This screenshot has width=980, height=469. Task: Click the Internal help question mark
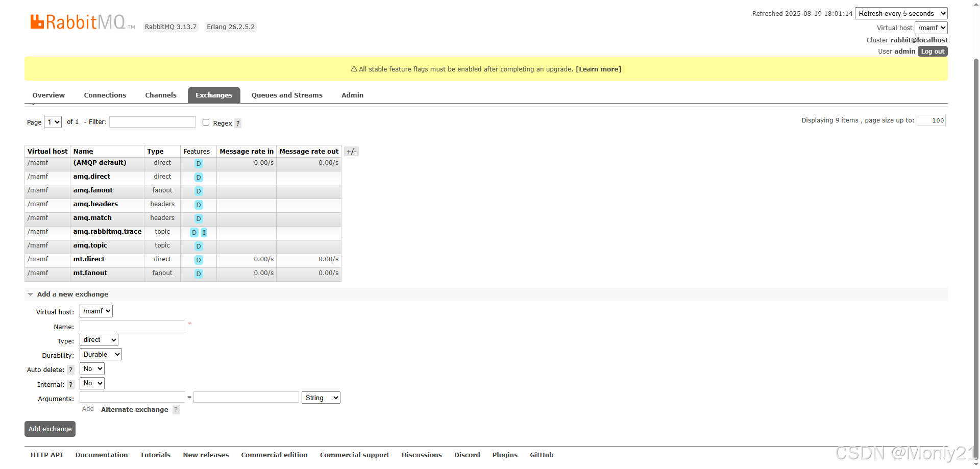tap(71, 385)
